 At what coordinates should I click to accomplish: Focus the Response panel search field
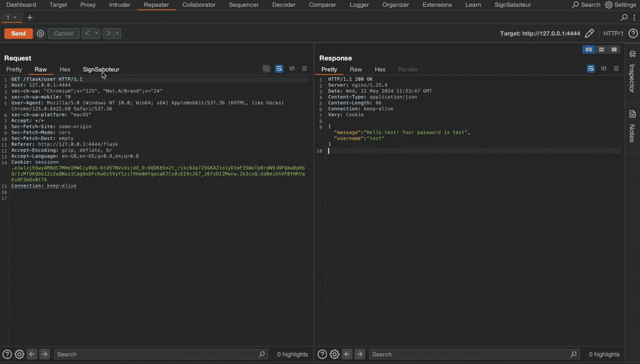click(x=475, y=354)
